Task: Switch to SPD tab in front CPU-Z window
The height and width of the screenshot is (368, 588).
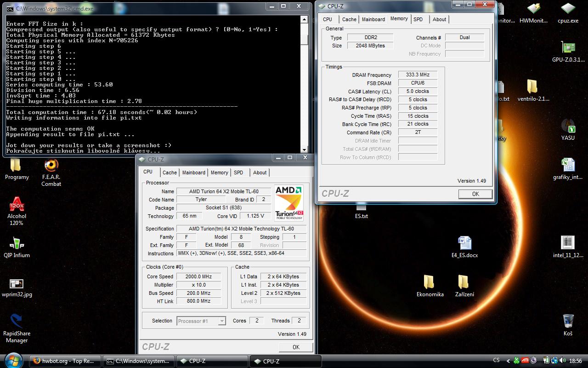Action: pos(238,172)
